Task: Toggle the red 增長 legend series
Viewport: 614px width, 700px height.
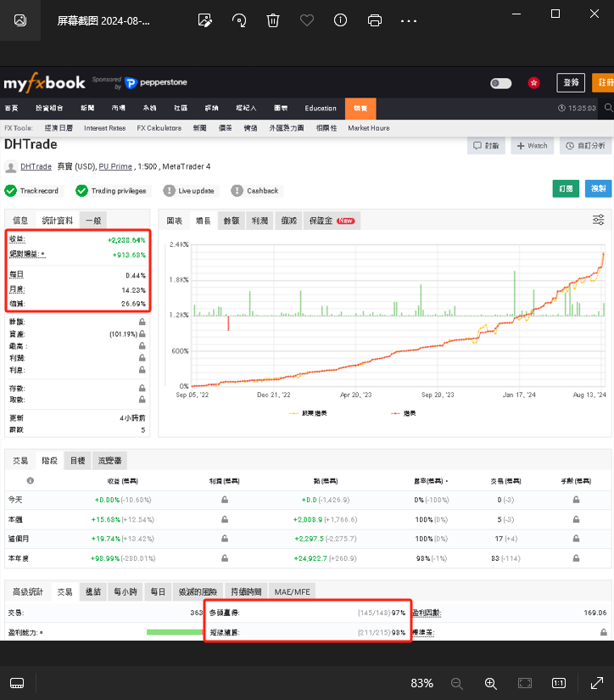Action: 404,413
